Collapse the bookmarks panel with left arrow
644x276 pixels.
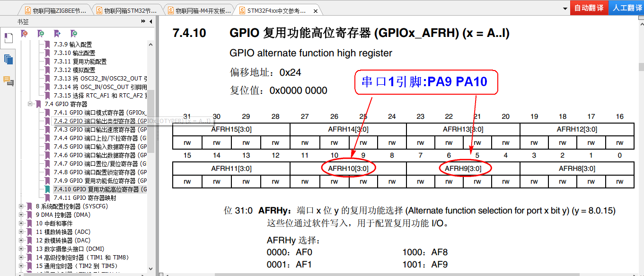point(151,21)
